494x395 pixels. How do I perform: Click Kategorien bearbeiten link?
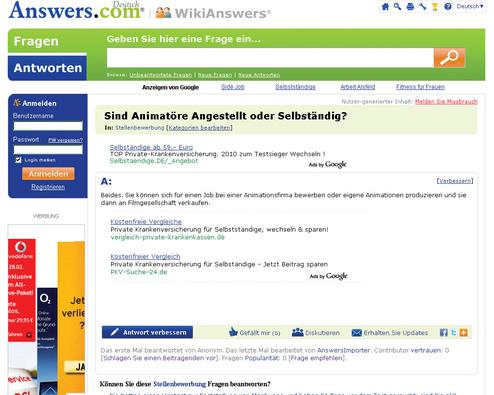pos(200,128)
